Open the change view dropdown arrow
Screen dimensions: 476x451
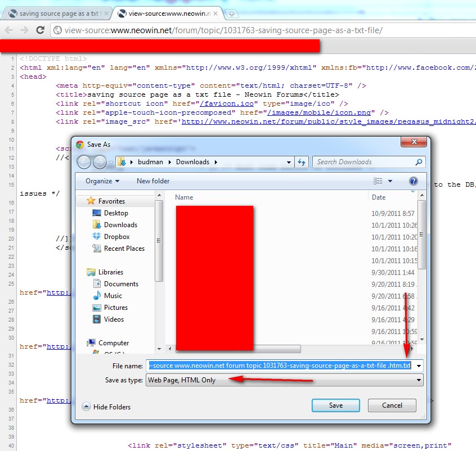click(390, 181)
